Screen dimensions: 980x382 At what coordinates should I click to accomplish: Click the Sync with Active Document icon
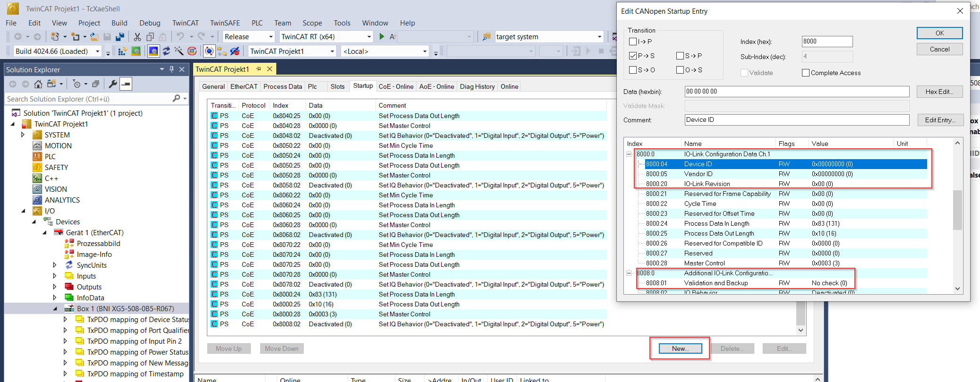point(51,84)
